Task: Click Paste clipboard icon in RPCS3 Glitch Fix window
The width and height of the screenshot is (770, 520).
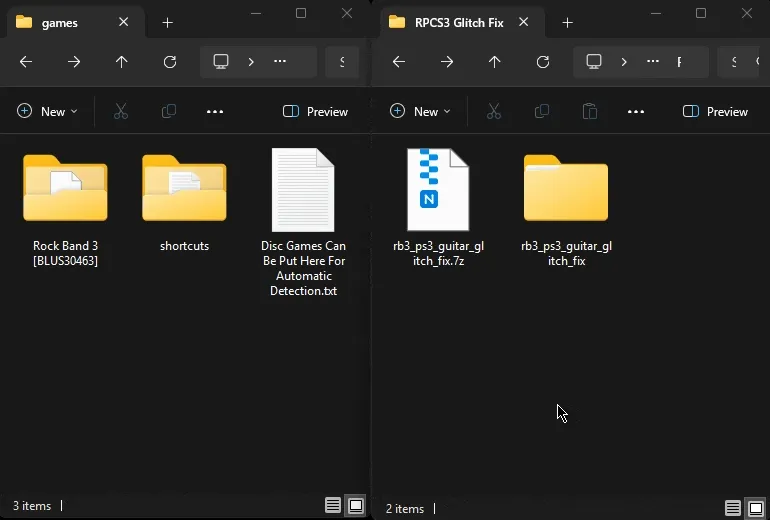Action: tap(590, 111)
